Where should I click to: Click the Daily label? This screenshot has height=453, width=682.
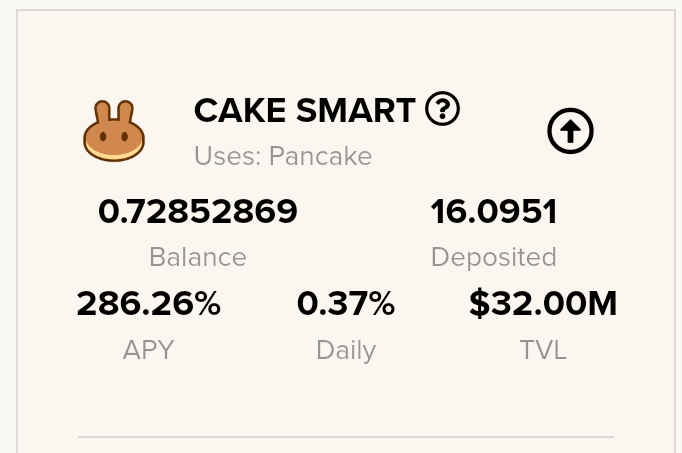[x=346, y=350]
